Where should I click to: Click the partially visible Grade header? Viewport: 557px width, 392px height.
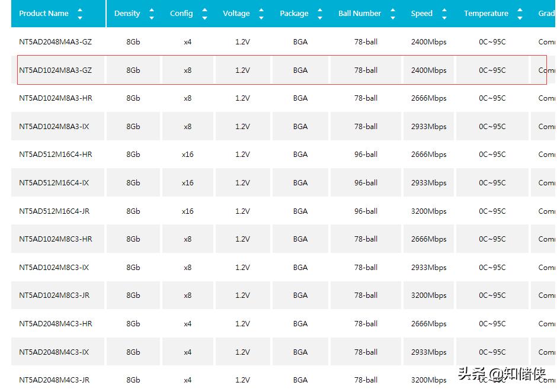click(546, 14)
